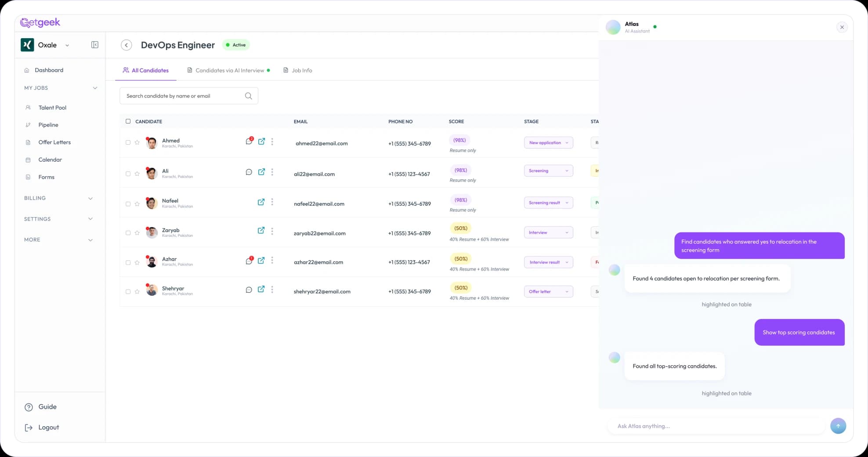Open the Oxale company switcher chevron
Screen dimensions: 868x457
click(x=67, y=45)
